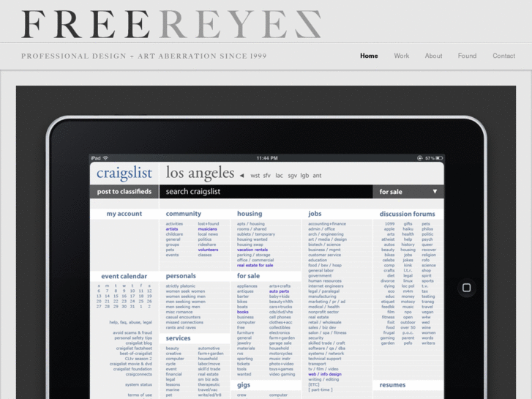Select date 31 in event calendar
Viewport: 532px width, 399px height.
click(x=132, y=306)
